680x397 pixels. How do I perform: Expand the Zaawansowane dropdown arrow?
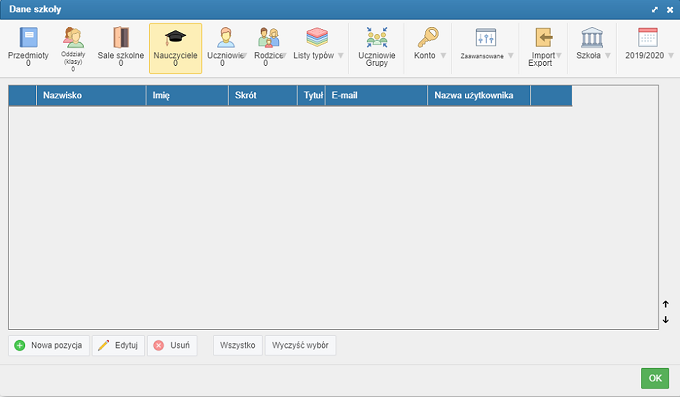(x=510, y=56)
